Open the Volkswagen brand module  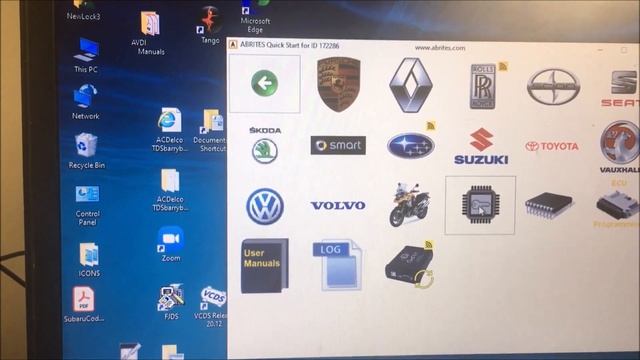[x=265, y=206]
